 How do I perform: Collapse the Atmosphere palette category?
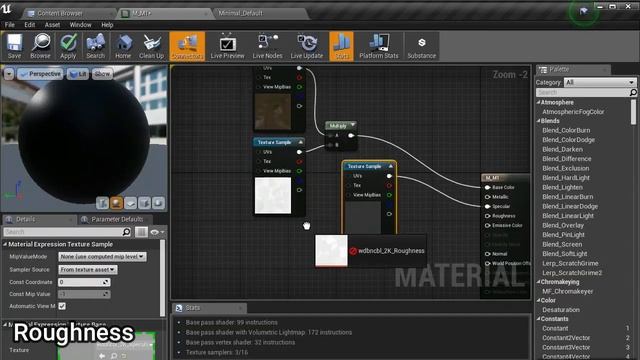point(538,102)
